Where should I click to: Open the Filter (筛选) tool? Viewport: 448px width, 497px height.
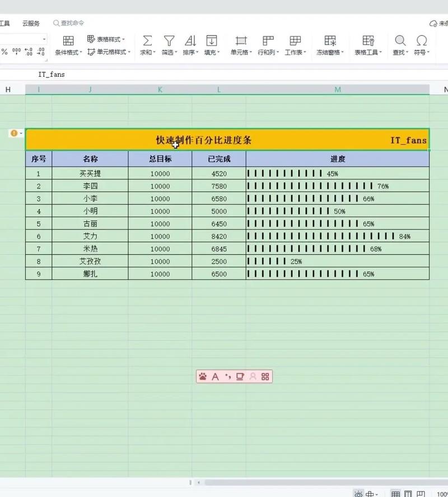(x=169, y=45)
